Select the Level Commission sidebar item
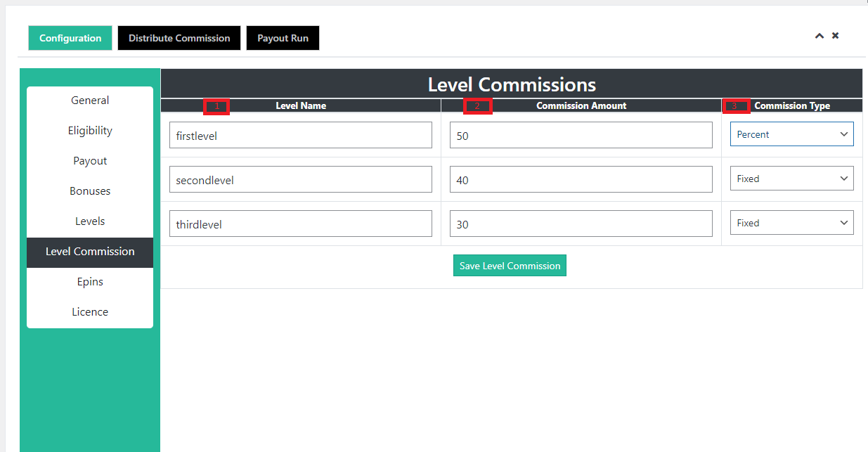The height and width of the screenshot is (452, 868). (x=90, y=252)
